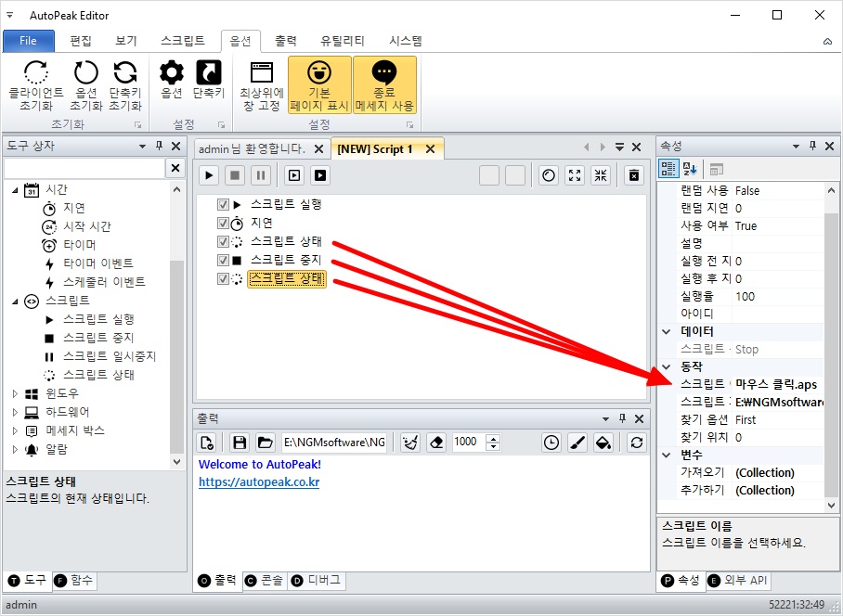The height and width of the screenshot is (616, 843).
Task: Uncheck the 스크립트 중지 row checkbox
Action: 223,261
